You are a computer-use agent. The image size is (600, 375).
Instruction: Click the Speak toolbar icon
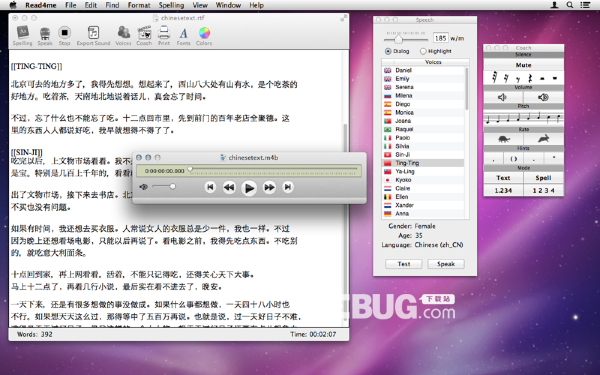[45, 36]
